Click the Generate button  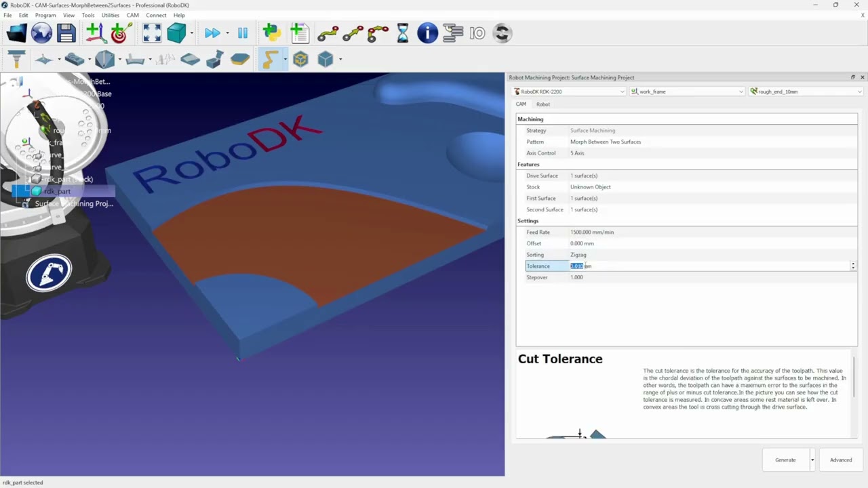pos(785,460)
